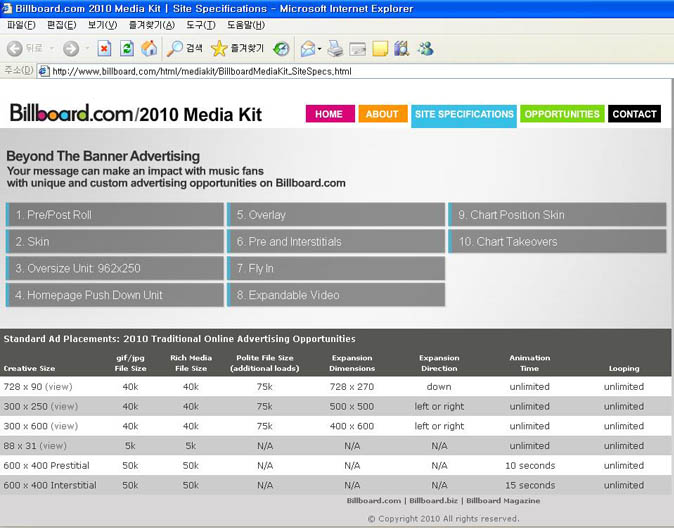Expand the Forward button history dropdown arrow

(86, 48)
